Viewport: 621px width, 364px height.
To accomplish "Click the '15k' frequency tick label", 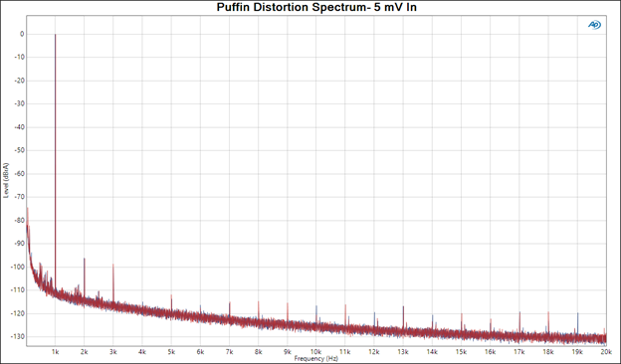I will [x=461, y=351].
